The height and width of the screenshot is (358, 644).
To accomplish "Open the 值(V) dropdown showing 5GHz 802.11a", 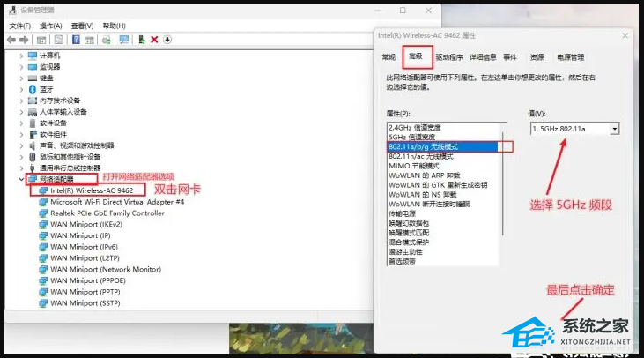I will pos(574,129).
